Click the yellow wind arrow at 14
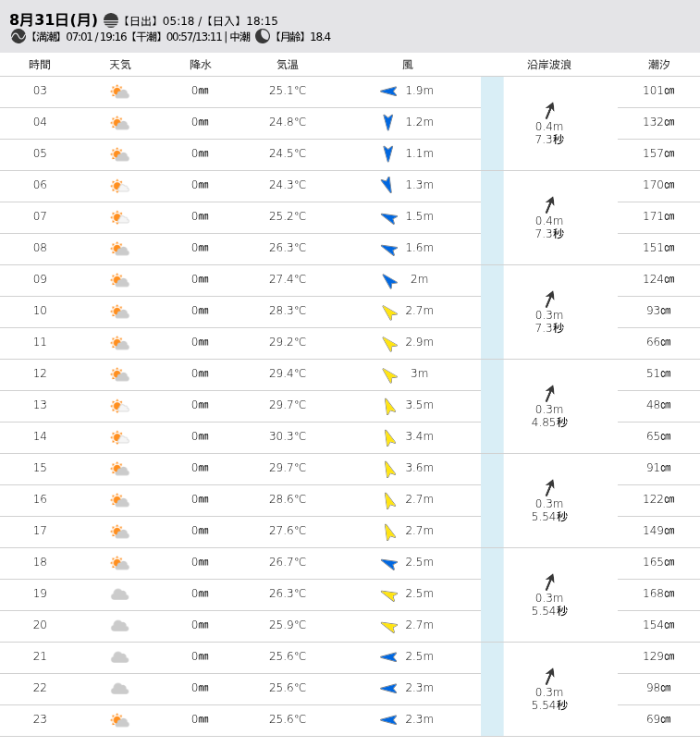The height and width of the screenshot is (747, 700). click(390, 438)
